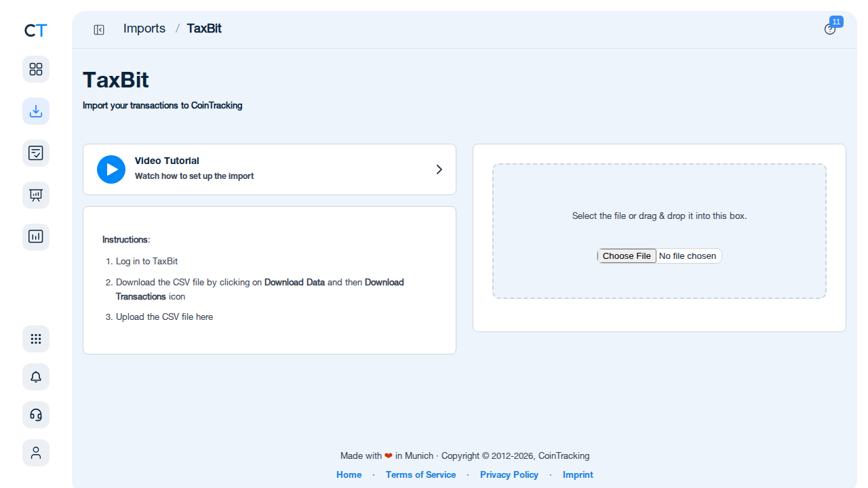Screen dimensions: 868x488
Task: Click the 'Download Data' bold text
Action: point(294,282)
